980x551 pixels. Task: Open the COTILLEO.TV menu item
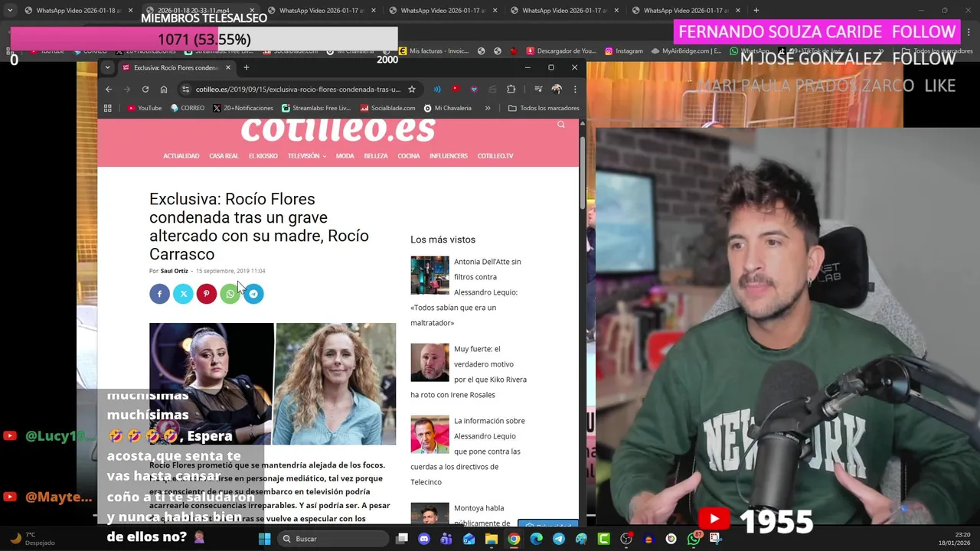(495, 156)
